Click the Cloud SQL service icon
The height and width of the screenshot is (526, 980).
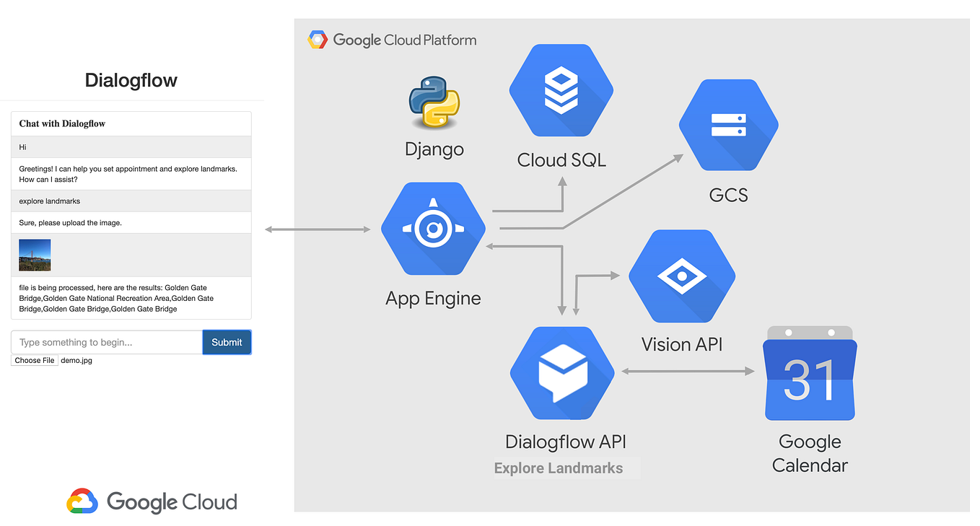click(561, 91)
